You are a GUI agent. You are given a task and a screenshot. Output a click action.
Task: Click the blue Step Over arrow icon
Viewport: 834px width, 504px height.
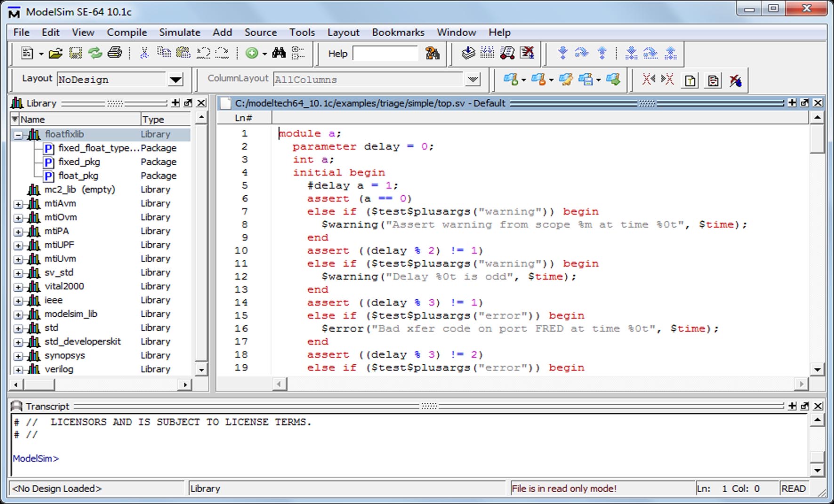coord(582,53)
